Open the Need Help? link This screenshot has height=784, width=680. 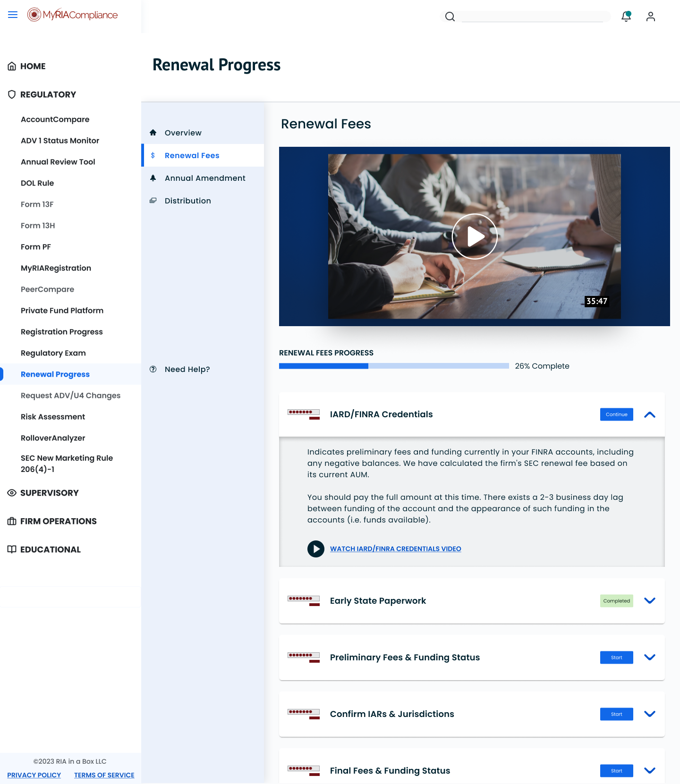(187, 369)
